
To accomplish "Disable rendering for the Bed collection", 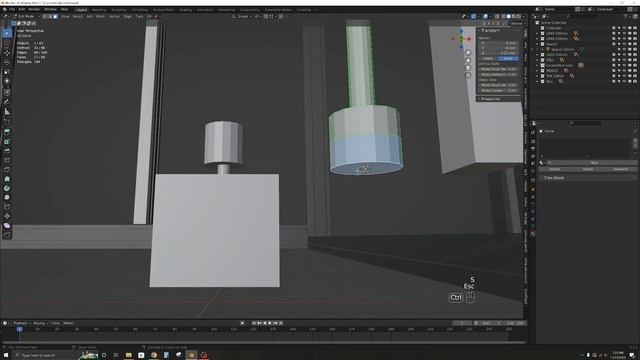I will pos(635,81).
